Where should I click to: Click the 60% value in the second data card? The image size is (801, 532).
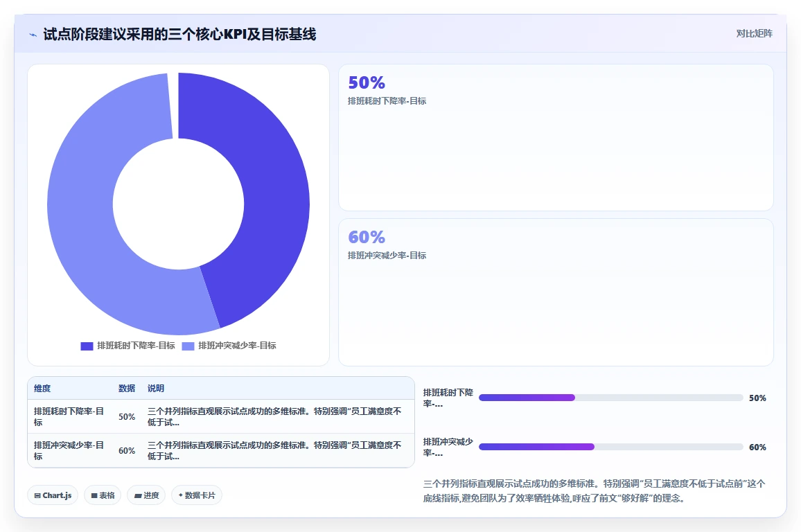click(x=367, y=237)
